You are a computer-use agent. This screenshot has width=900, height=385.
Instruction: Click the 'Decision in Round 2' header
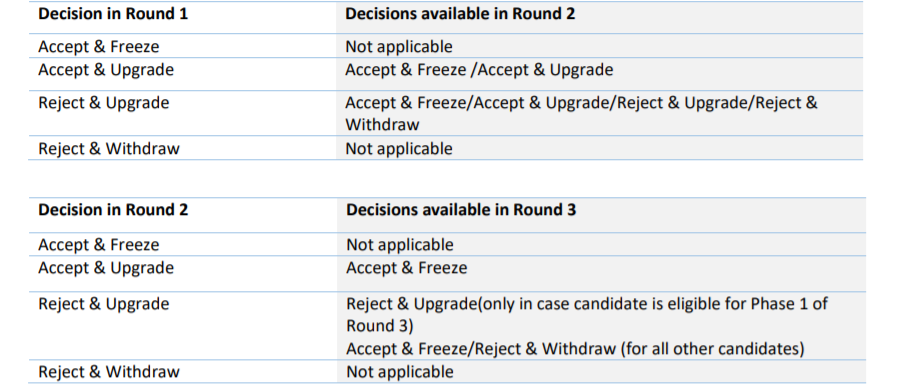[113, 210]
